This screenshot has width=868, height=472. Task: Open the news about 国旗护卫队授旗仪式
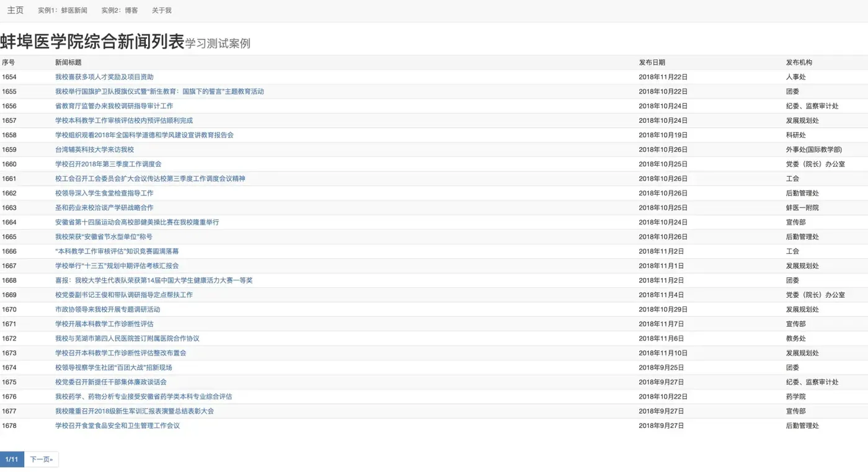(159, 91)
